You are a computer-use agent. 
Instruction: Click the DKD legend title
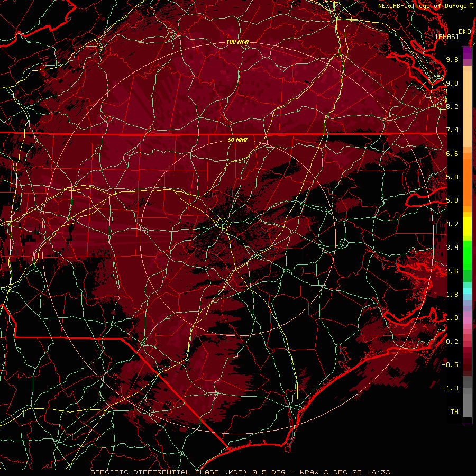(465, 32)
